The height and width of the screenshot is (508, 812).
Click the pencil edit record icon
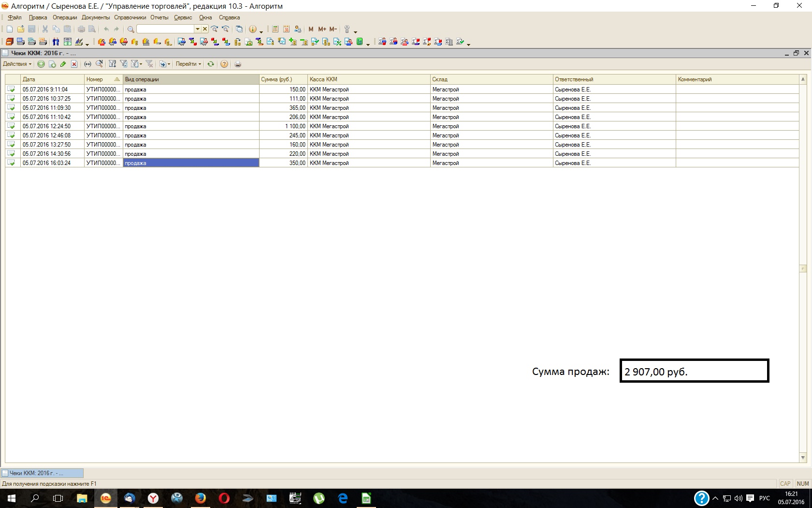(63, 64)
